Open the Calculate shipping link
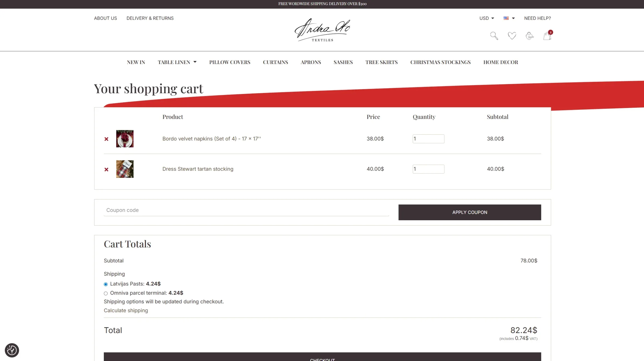 click(x=126, y=310)
